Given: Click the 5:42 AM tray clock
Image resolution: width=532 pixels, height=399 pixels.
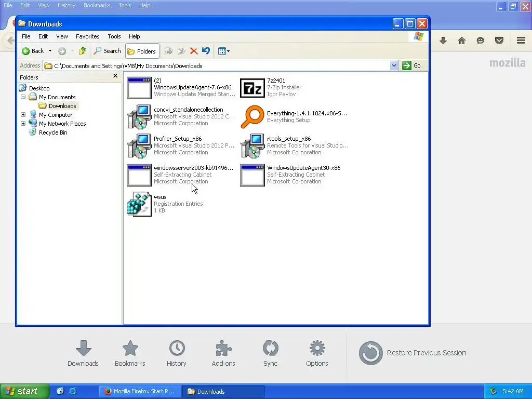Looking at the screenshot, I should [x=513, y=391].
